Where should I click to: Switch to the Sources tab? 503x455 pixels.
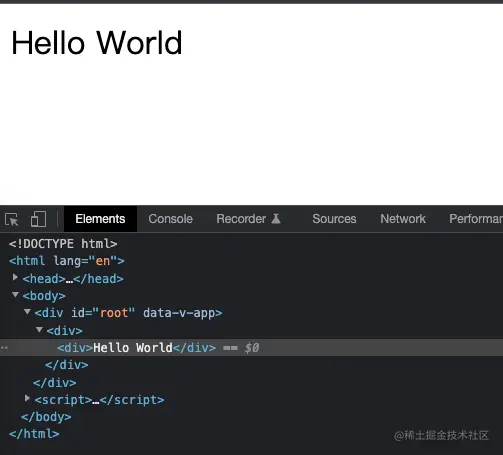(x=334, y=219)
